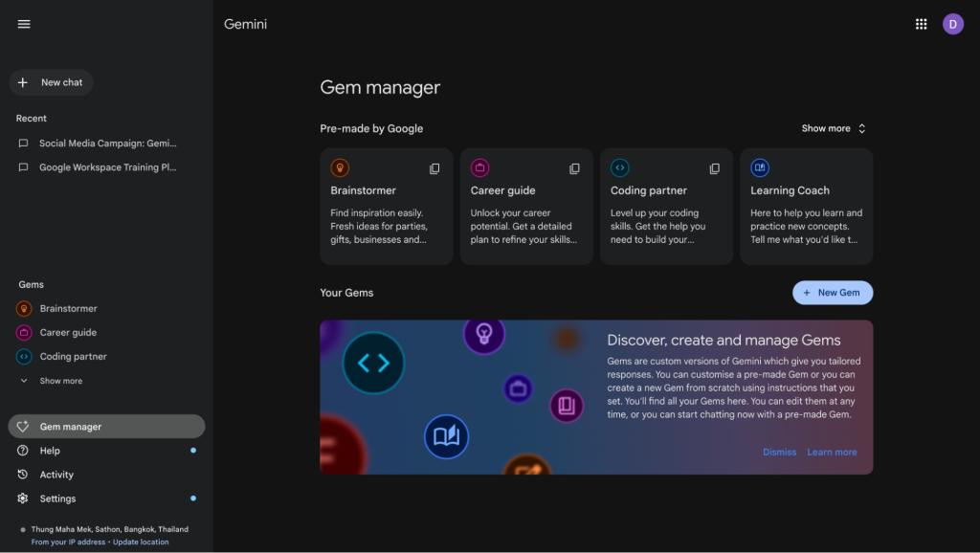The width and height of the screenshot is (980, 553).
Task: Dismiss the Discover Gems banner
Action: tap(779, 452)
